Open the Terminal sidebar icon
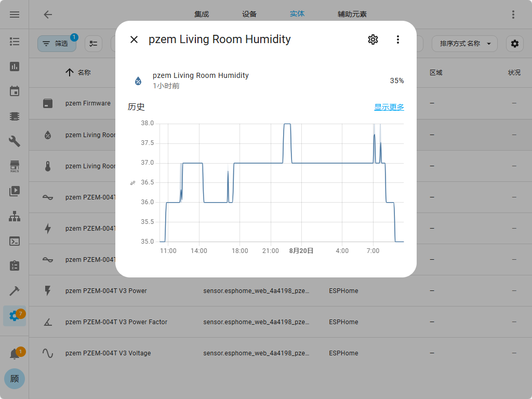This screenshot has width=532, height=399. (x=15, y=241)
